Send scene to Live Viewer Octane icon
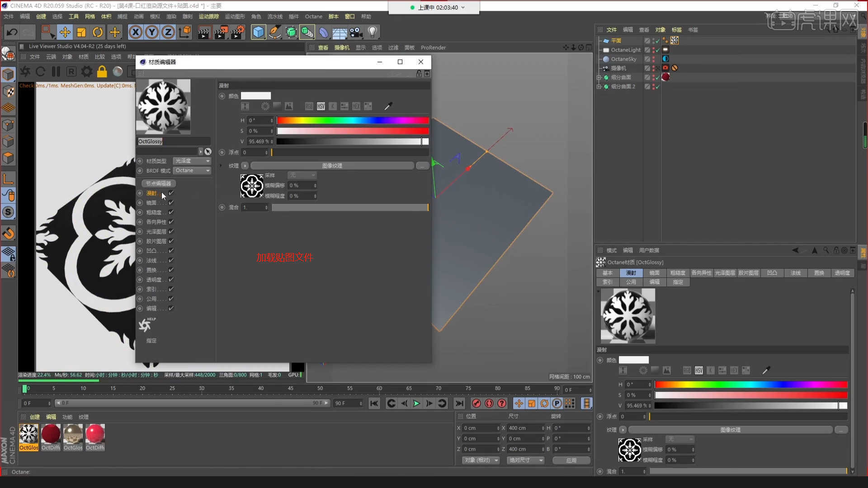This screenshot has width=868, height=488. pyautogui.click(x=25, y=71)
